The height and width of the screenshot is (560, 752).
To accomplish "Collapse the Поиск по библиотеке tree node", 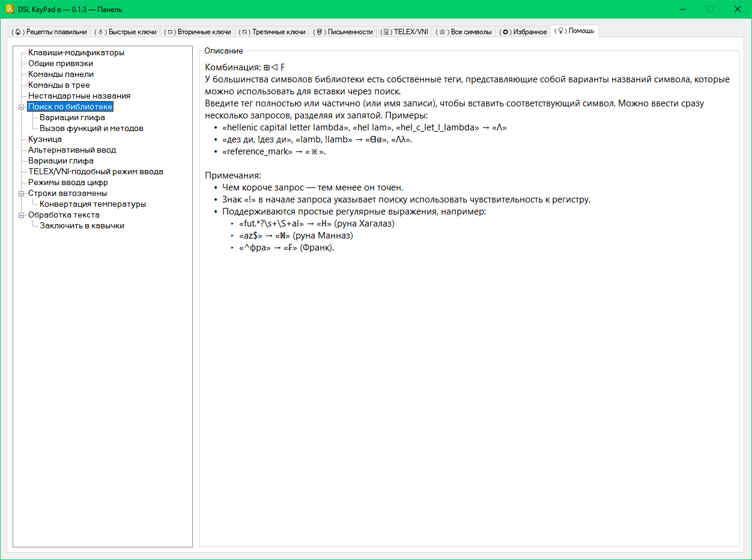I will [22, 107].
